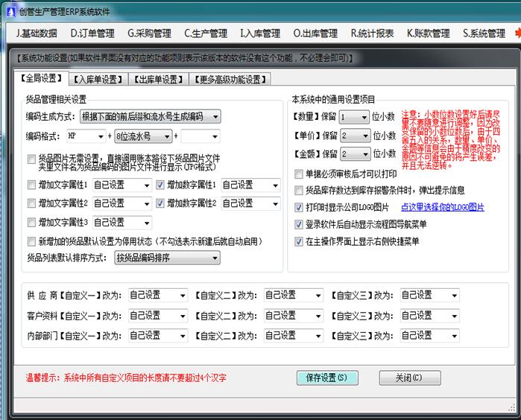Open the J.基础数据 menu
The height and width of the screenshot is (420, 521).
37,34
